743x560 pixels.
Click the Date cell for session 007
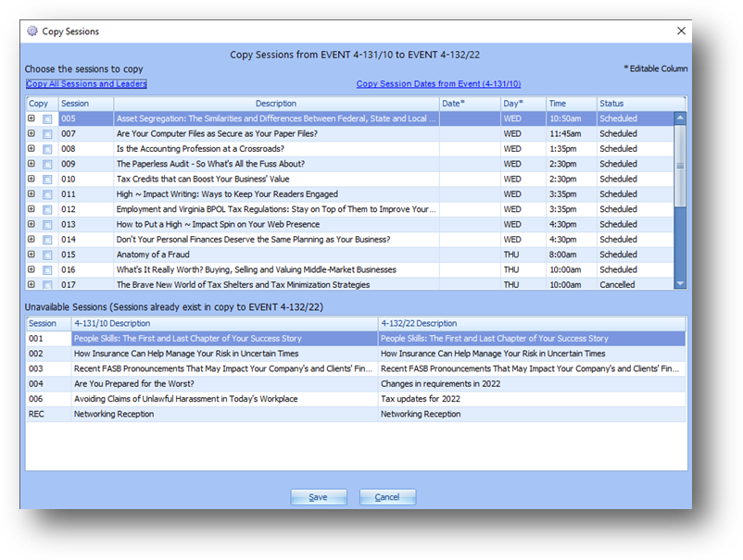point(470,134)
